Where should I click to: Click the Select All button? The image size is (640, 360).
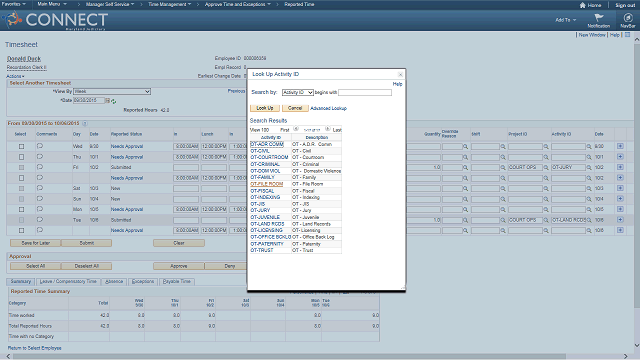[x=36, y=266]
